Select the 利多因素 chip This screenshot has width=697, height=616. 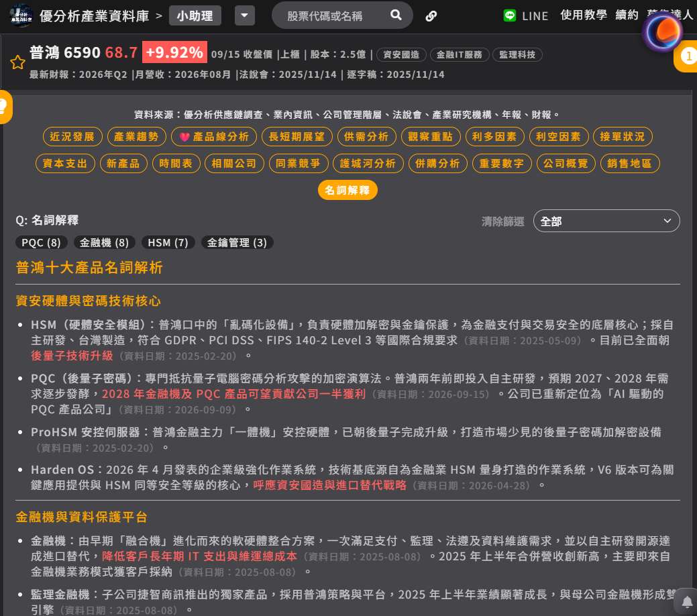[x=494, y=136]
